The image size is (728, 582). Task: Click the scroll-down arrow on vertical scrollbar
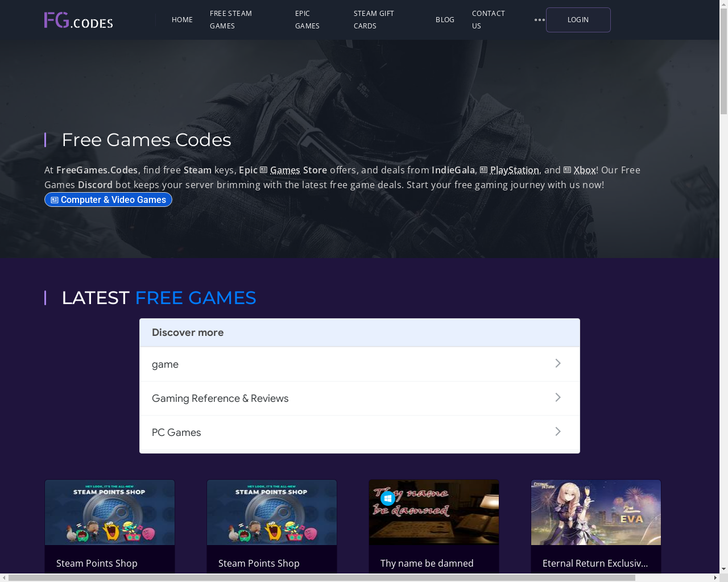[x=723, y=568]
